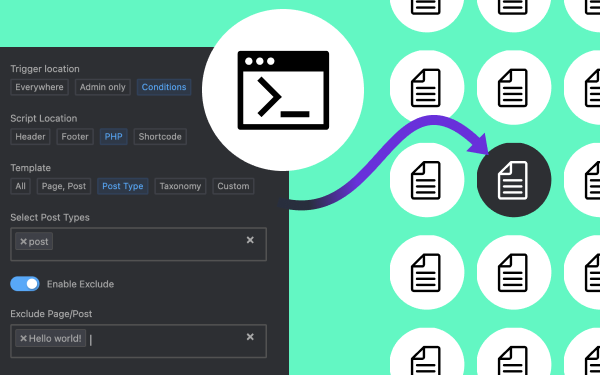Toggle the Enable Exclude switch
Screen dimensions: 600x375
(25, 284)
